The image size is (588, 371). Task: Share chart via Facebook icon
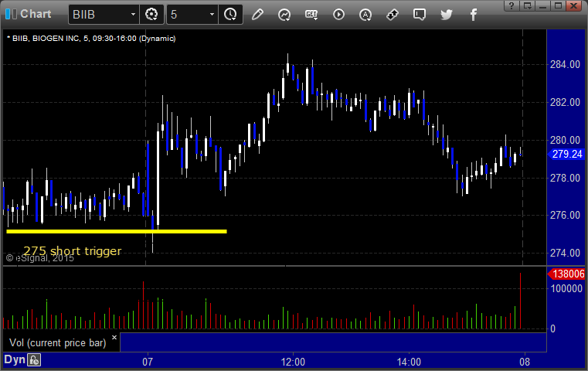pyautogui.click(x=474, y=15)
